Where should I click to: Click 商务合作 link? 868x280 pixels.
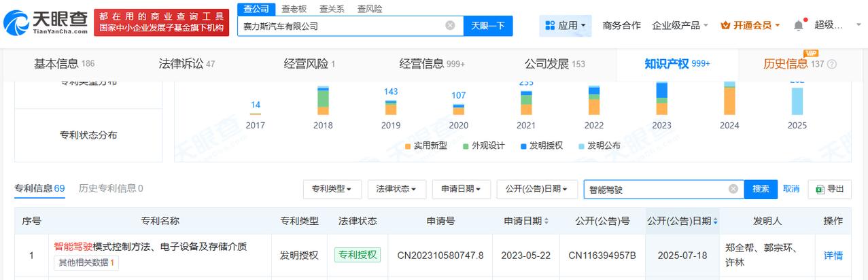click(x=621, y=25)
